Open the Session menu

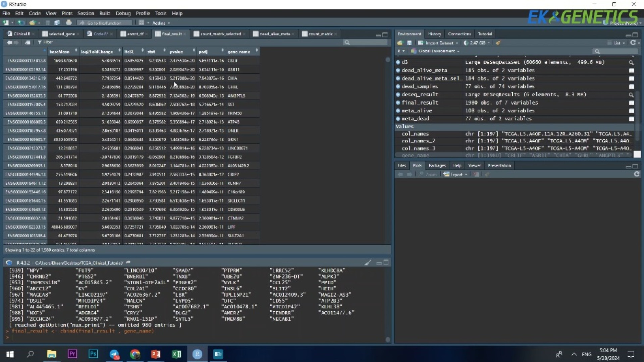coord(86,13)
